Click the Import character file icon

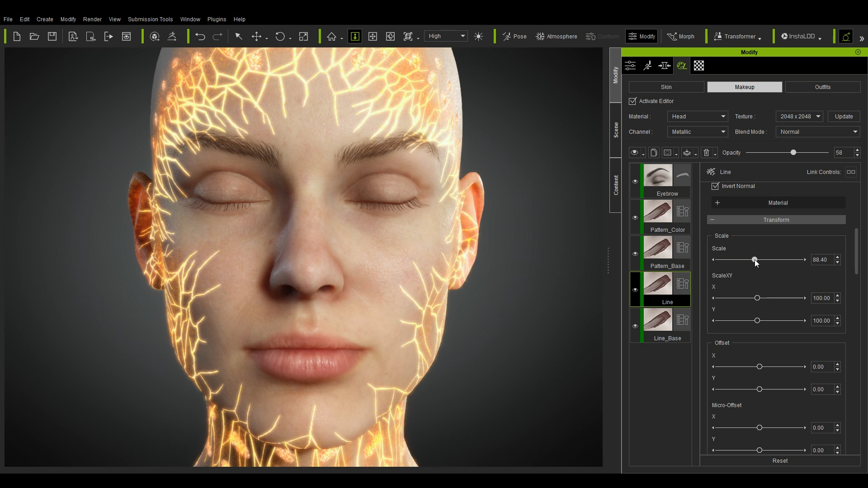(73, 37)
